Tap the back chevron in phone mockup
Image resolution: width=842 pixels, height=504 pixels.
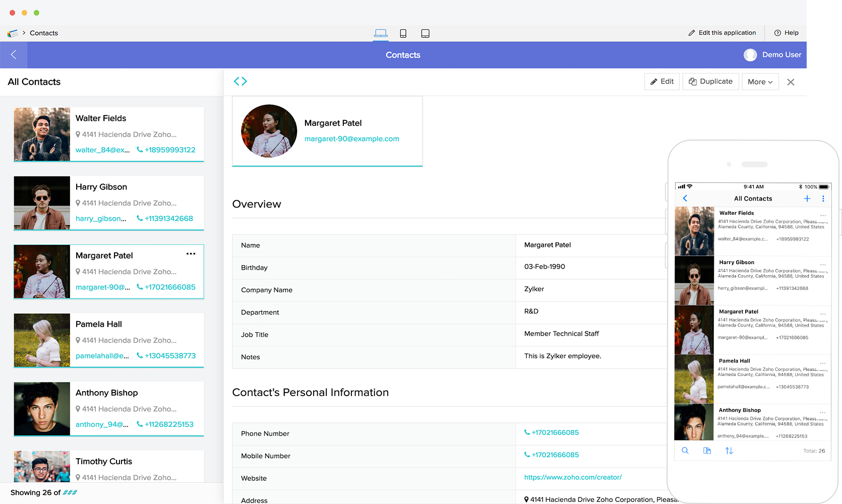tap(685, 199)
